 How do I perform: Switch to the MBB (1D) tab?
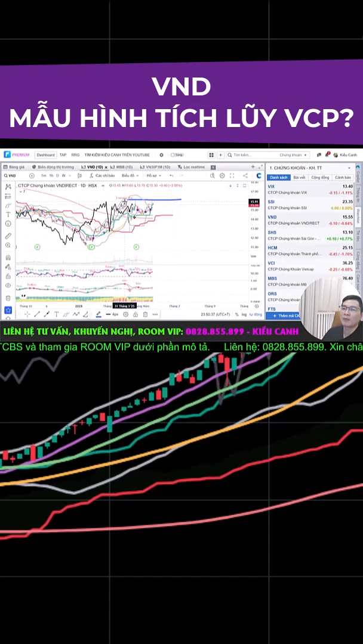[122, 167]
